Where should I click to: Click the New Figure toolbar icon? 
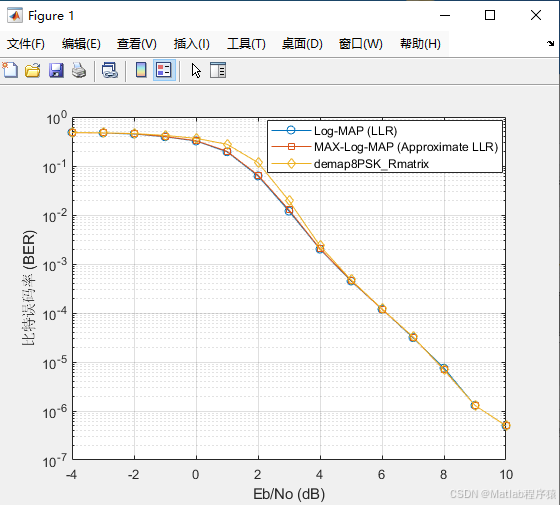click(10, 70)
